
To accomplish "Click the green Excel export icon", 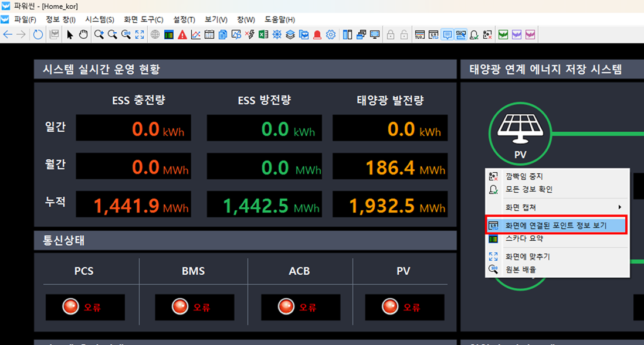I will tap(263, 35).
